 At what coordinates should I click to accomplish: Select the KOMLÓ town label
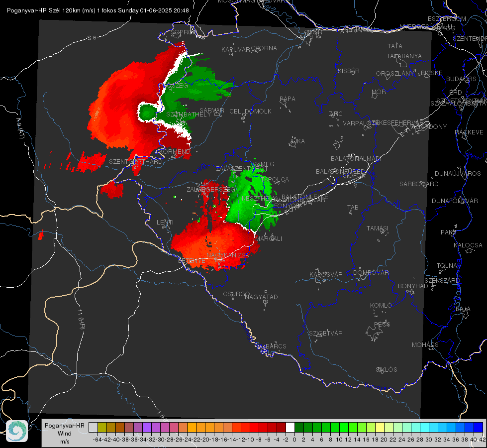click(x=381, y=306)
